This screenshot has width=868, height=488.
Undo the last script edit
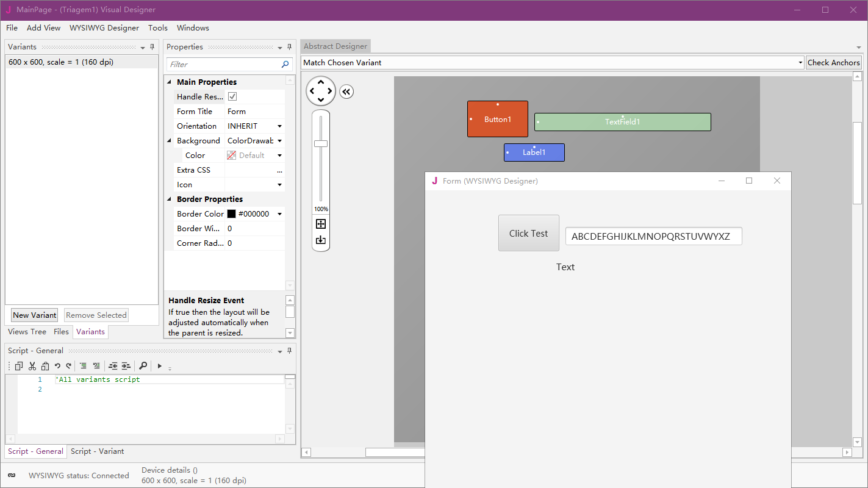(x=57, y=366)
